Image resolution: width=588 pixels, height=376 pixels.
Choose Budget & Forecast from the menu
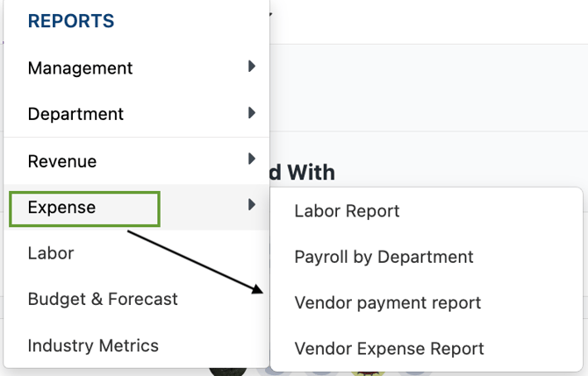click(x=103, y=299)
